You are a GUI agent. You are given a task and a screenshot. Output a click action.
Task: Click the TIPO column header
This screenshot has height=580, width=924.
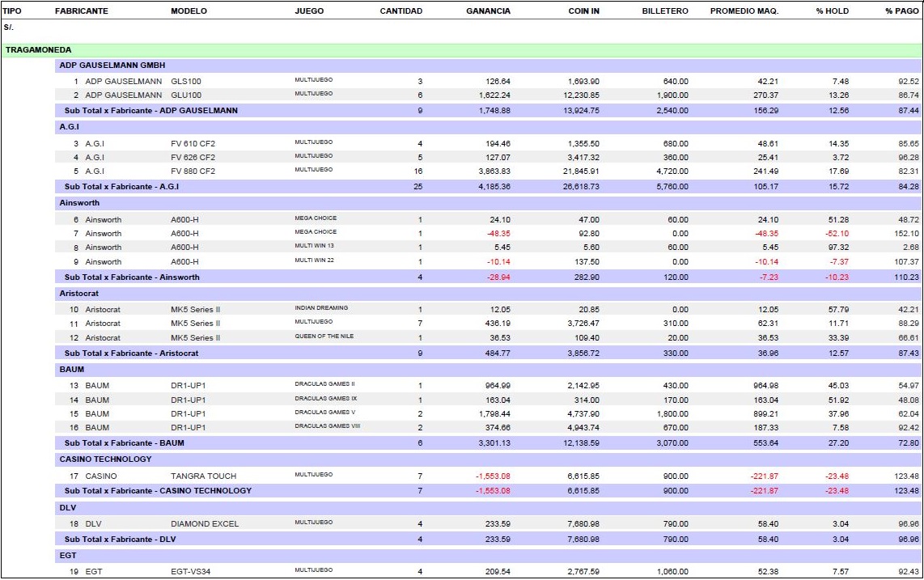pos(12,11)
